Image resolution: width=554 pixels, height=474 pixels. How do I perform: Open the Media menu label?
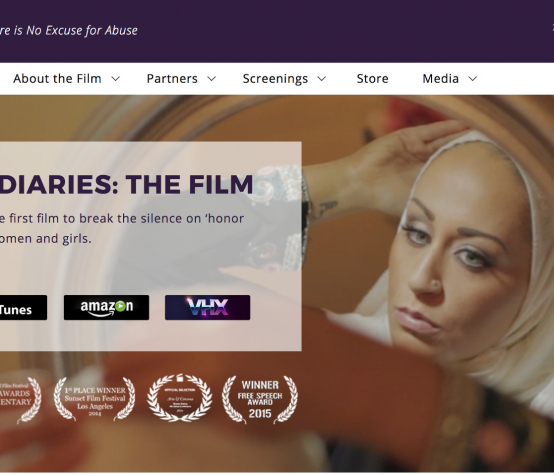[441, 78]
